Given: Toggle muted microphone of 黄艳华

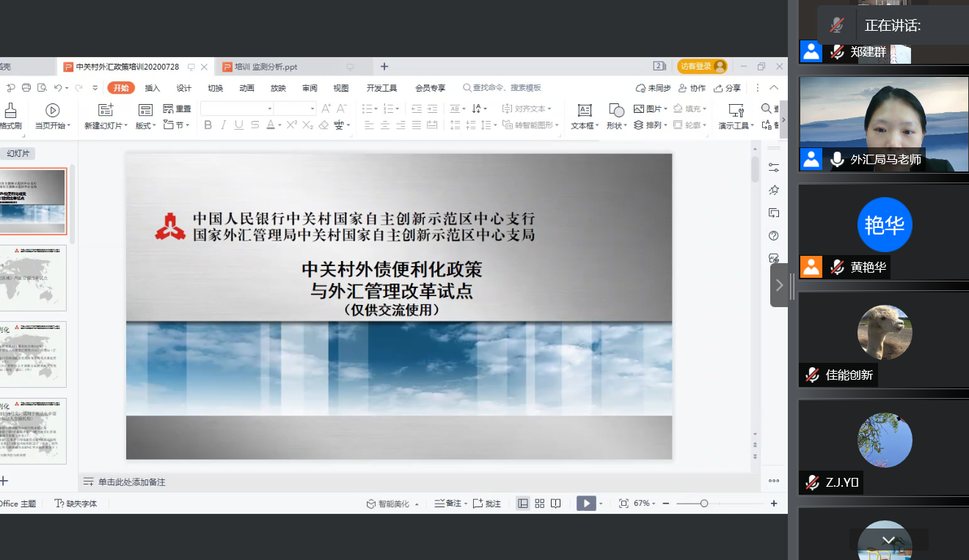Looking at the screenshot, I should tap(836, 268).
